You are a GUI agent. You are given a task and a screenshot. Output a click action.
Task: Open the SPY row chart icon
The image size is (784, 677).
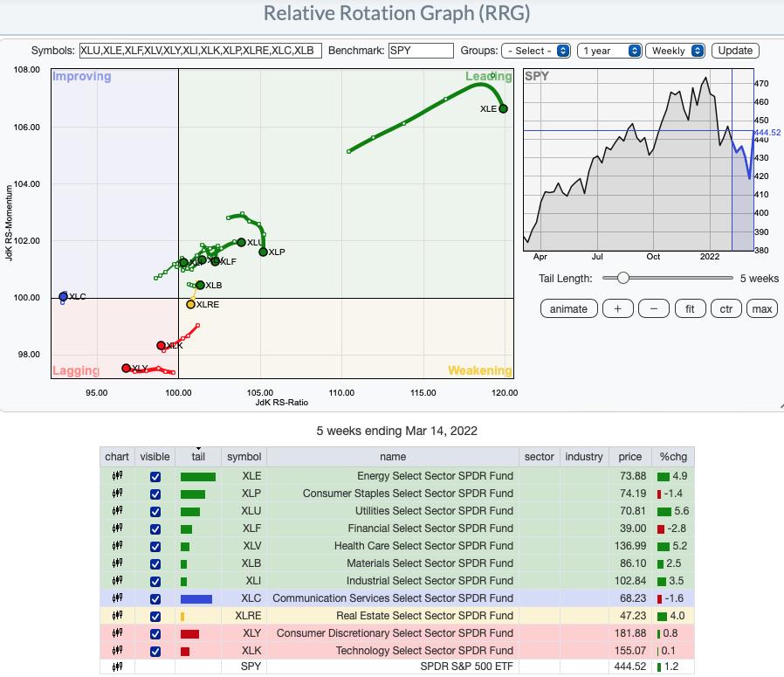coord(117,668)
